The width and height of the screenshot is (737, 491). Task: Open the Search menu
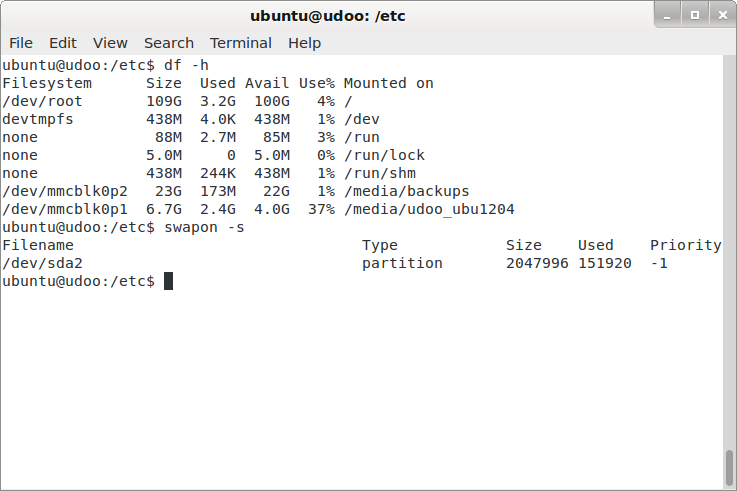pos(168,43)
